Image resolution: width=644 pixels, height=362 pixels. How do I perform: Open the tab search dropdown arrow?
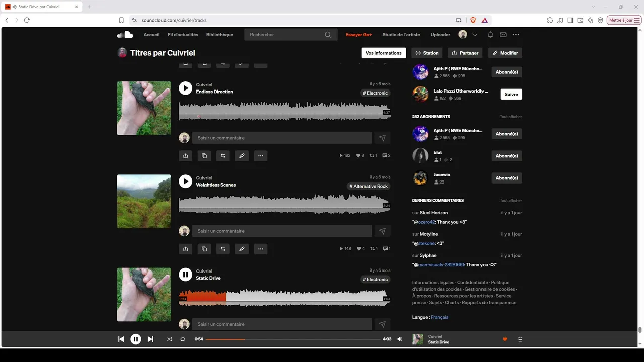[x=593, y=7]
